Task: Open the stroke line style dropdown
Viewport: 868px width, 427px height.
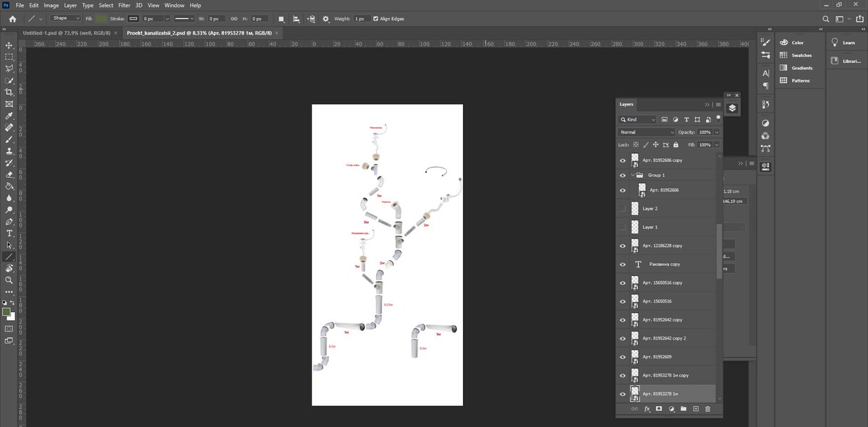Action: tap(186, 18)
